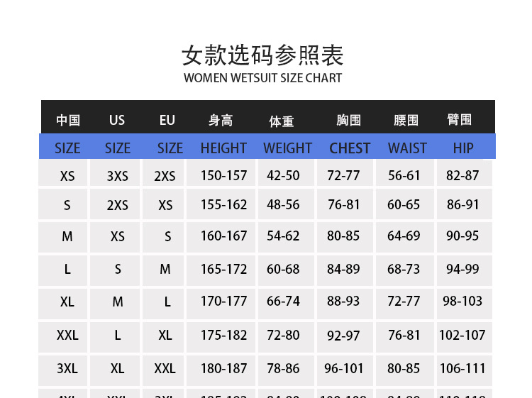This screenshot has width=532, height=398.
Task: Click the 中国 header cell
Action: pyautogui.click(x=68, y=121)
